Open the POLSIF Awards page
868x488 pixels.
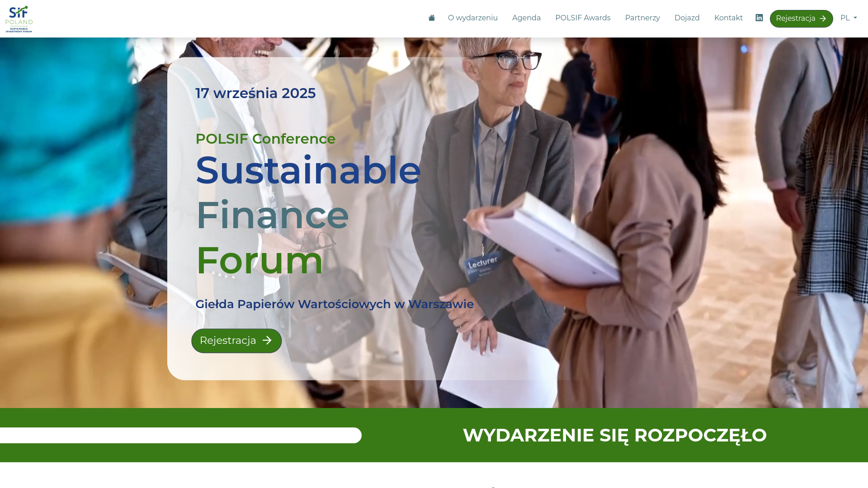point(582,18)
